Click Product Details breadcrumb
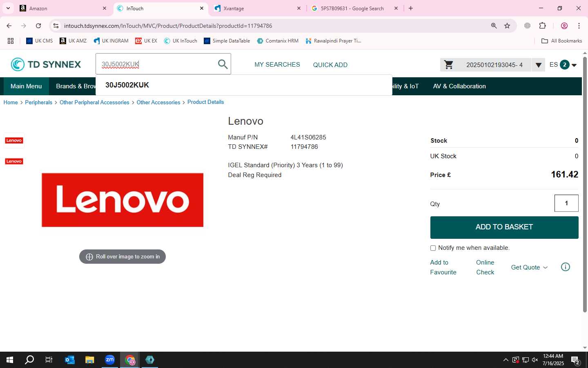The height and width of the screenshot is (368, 588). (205, 102)
